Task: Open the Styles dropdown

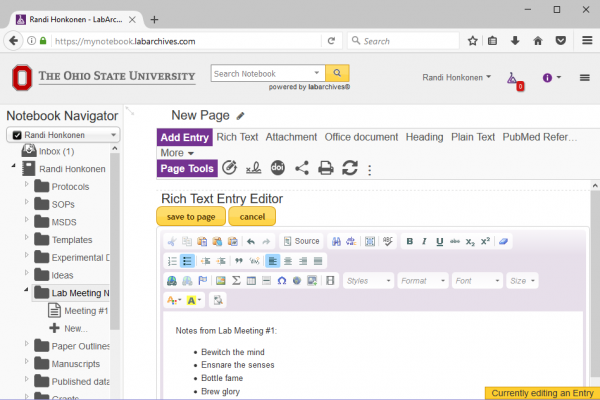Action: click(x=368, y=281)
